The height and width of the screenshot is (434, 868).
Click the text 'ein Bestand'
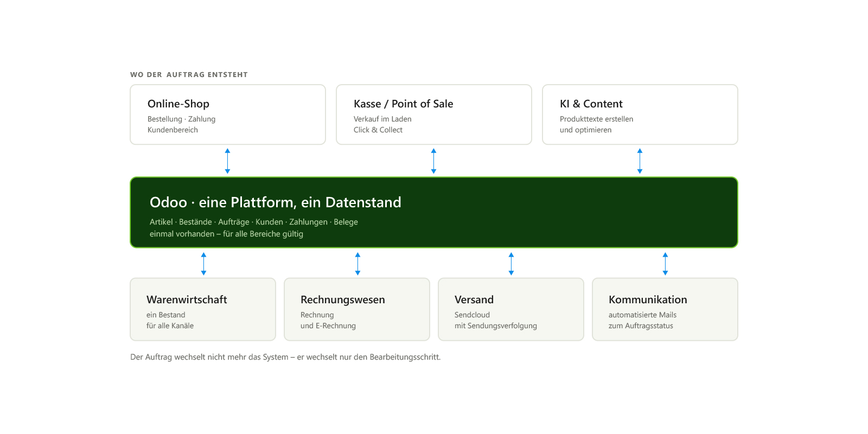[165, 315]
